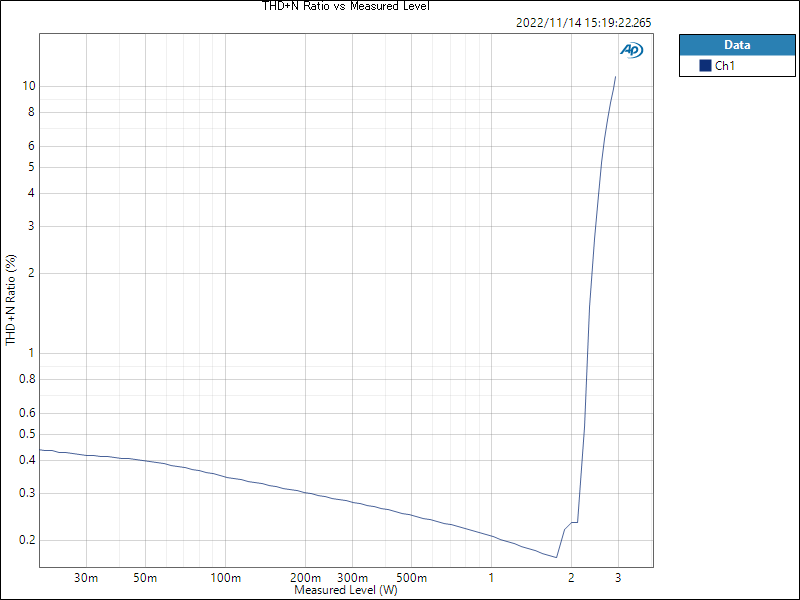800x600 pixels.
Task: Click the 200m X-axis tick label
Action: 306,578
